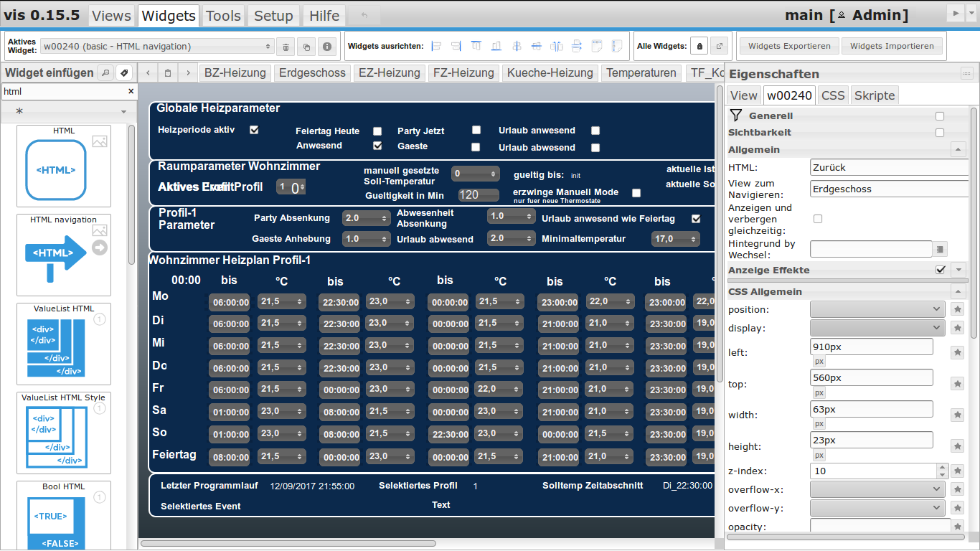Click clipboard icon in view tab bar
This screenshot has height=551, width=980.
pos(168,72)
